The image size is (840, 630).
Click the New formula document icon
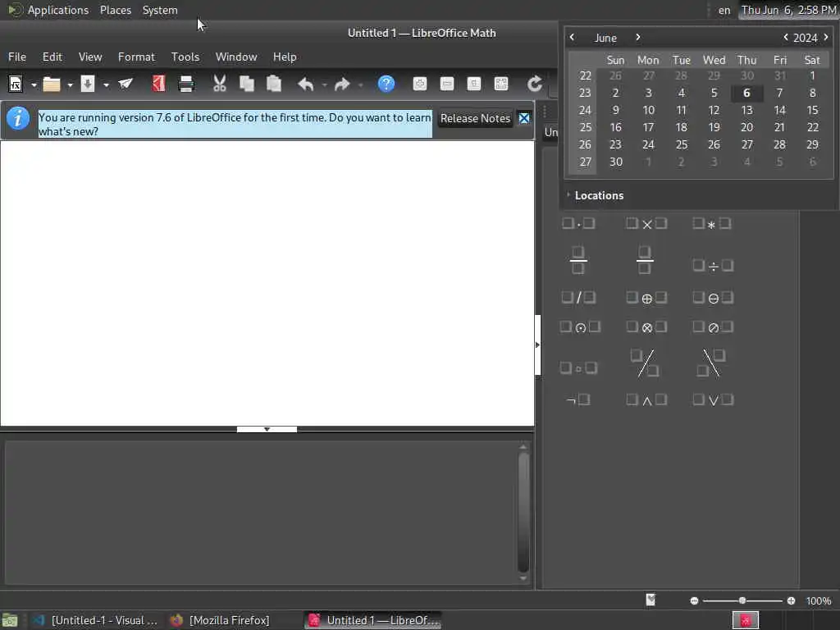point(16,84)
